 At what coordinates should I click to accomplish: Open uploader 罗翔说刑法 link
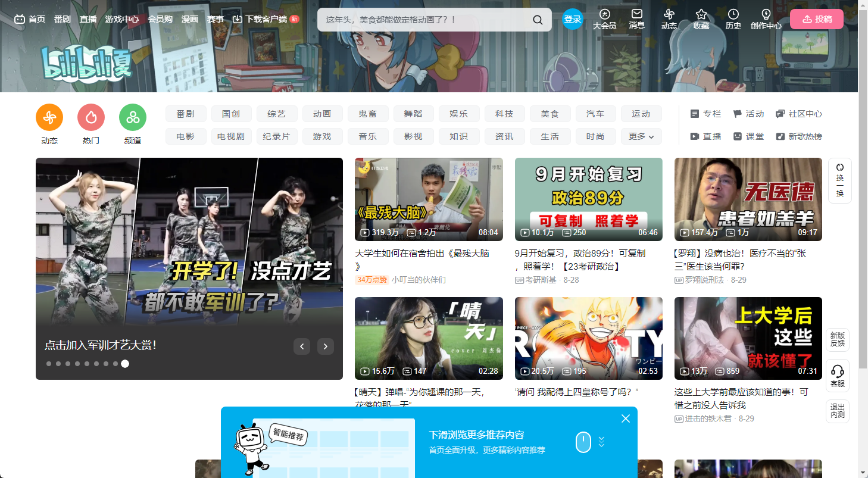704,280
